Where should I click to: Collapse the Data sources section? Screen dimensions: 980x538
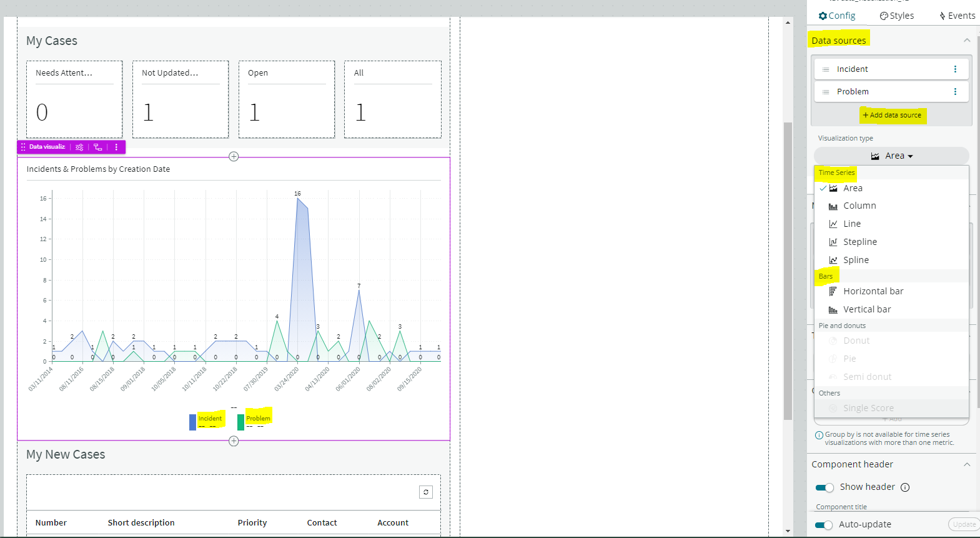[966, 41]
